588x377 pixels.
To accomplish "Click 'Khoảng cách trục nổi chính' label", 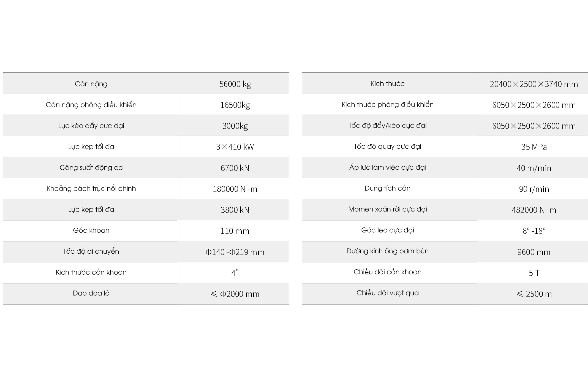I will pos(91,189).
